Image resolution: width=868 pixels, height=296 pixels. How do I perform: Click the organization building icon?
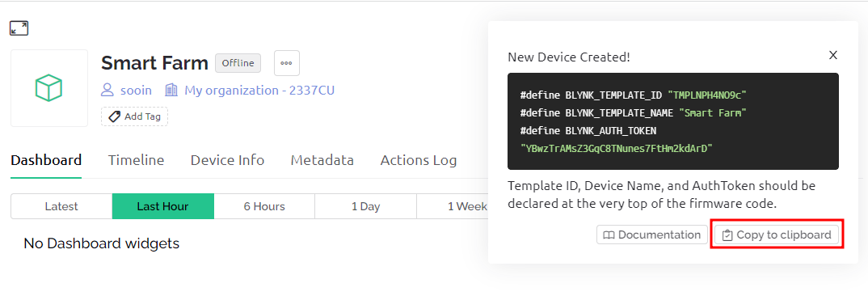[171, 90]
